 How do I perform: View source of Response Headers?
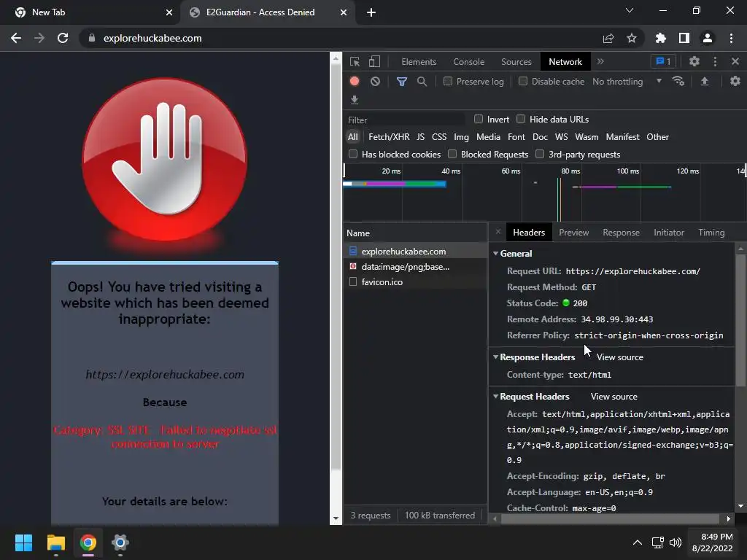point(619,357)
